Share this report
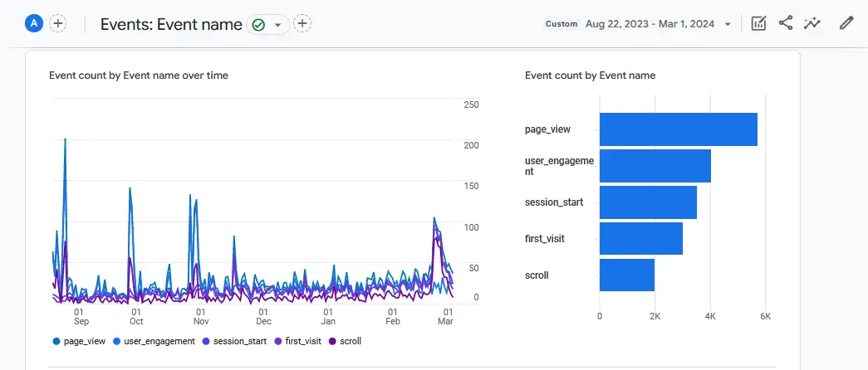This screenshot has height=370, width=868. tap(785, 23)
